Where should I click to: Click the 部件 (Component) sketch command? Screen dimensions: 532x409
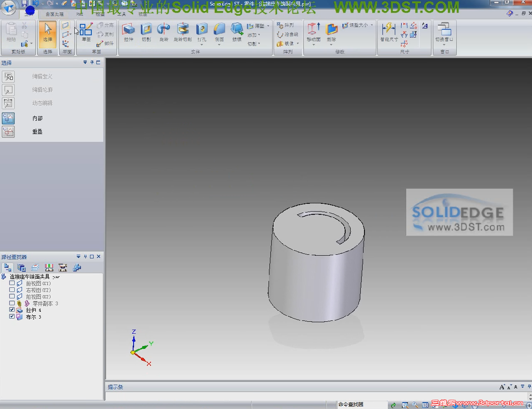tap(105, 44)
